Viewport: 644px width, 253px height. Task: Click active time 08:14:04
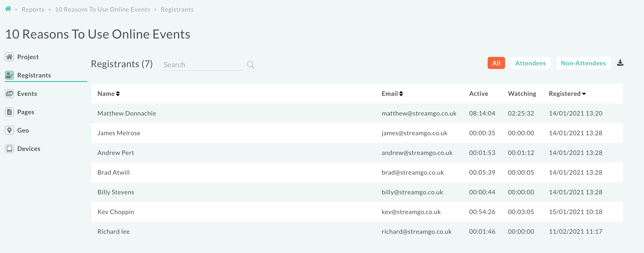[482, 113]
